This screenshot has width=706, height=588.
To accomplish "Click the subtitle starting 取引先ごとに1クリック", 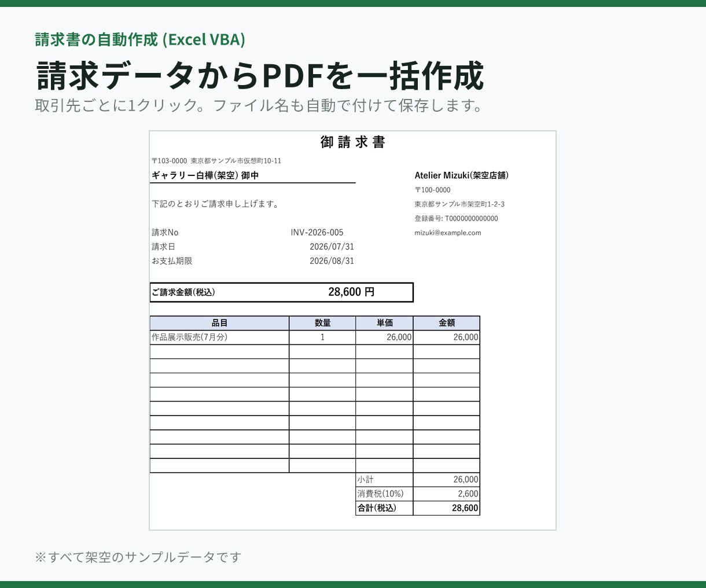I will tap(259, 106).
